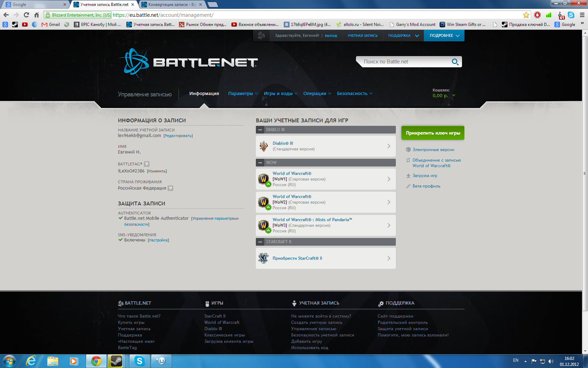The height and width of the screenshot is (368, 588).
Task: Expand the bookmarks overflow chevron
Action: tap(582, 23)
